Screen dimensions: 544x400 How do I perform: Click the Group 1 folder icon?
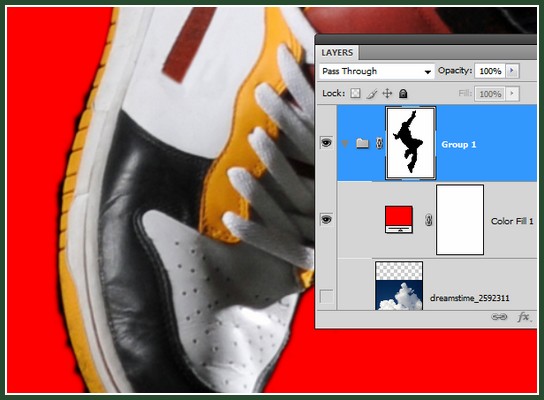click(362, 143)
